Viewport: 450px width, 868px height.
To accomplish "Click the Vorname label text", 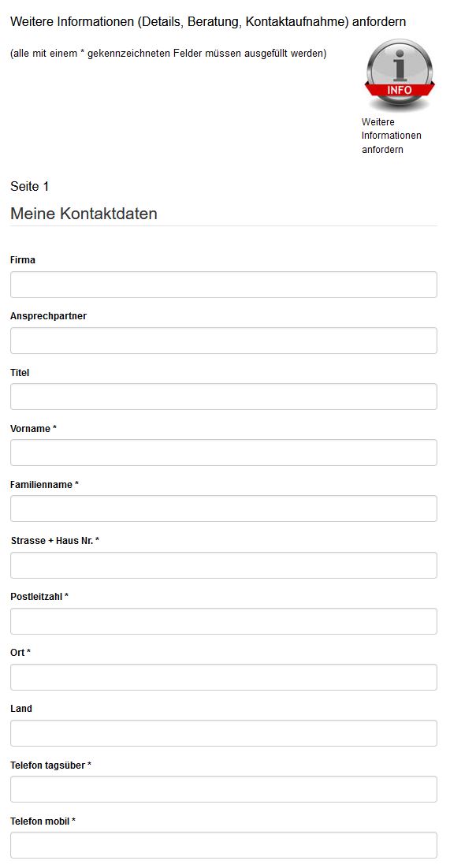I will (x=33, y=428).
